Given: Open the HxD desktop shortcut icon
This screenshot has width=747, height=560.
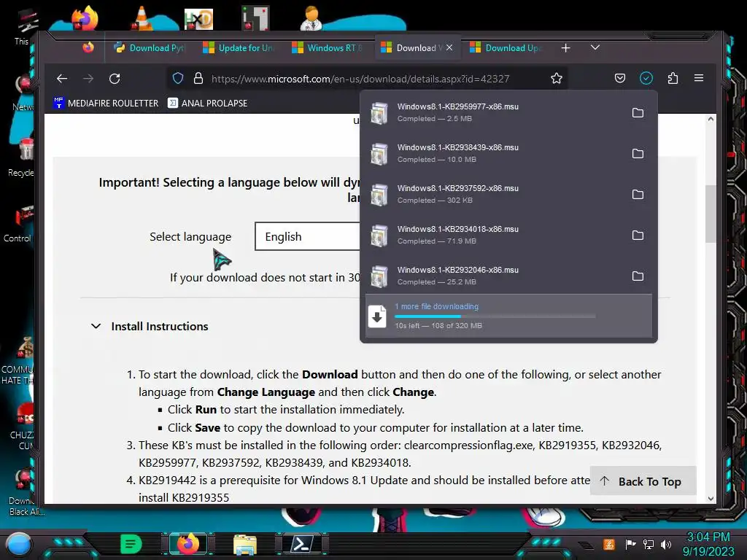Looking at the screenshot, I should [198, 19].
